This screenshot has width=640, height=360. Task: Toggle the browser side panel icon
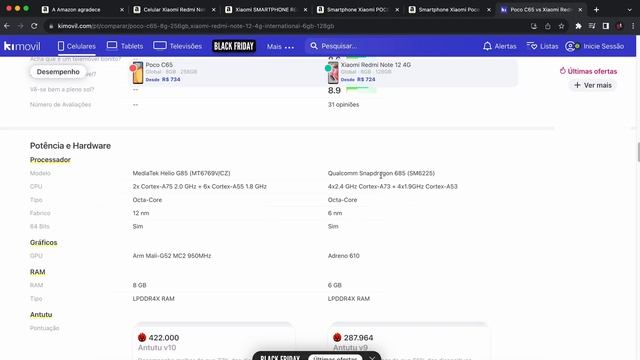pyautogui.click(x=606, y=26)
